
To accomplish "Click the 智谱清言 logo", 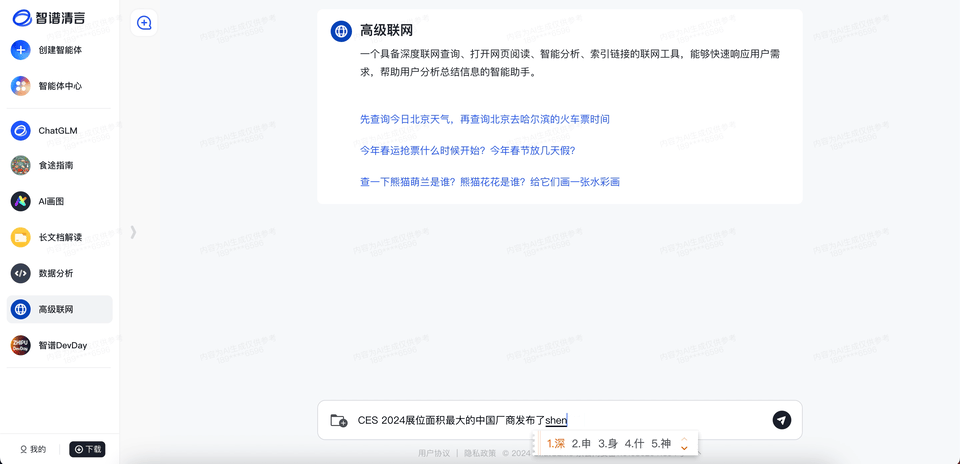I will pyautogui.click(x=51, y=18).
